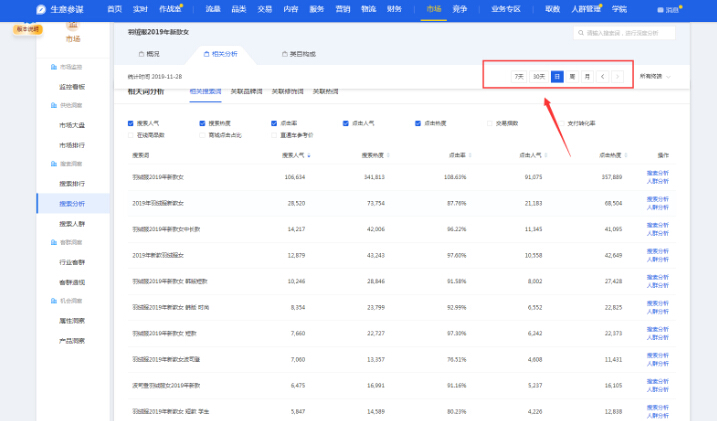Open the 所有终端 dropdown
This screenshot has width=717, height=421.
tap(655, 76)
